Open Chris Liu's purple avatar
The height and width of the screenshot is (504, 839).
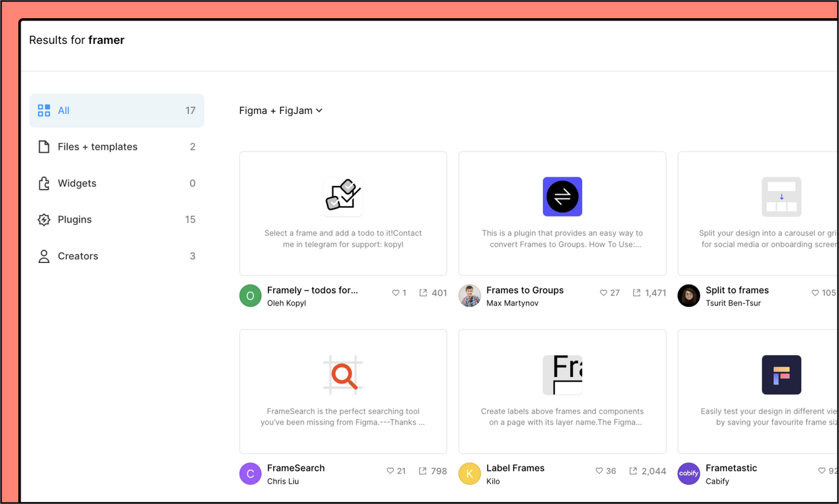pos(250,474)
